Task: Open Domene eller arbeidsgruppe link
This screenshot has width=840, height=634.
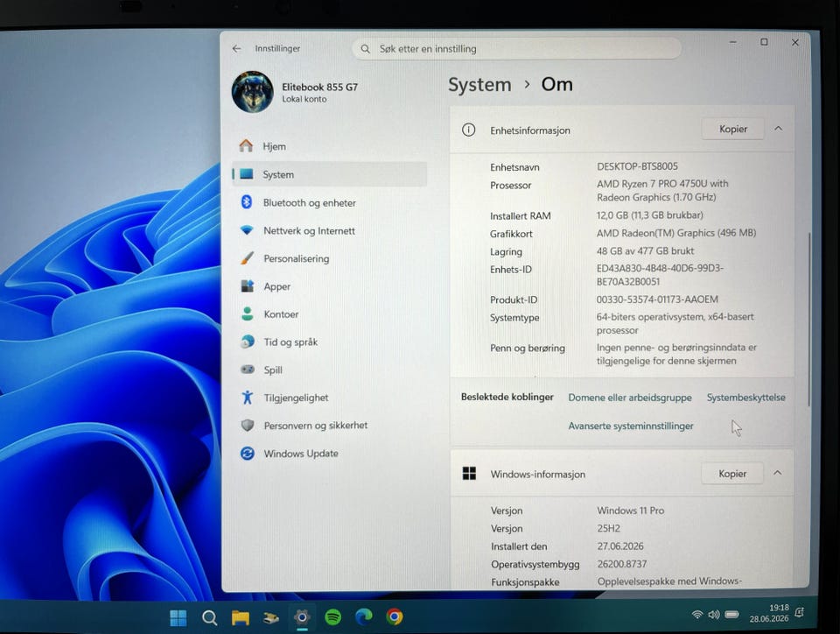Action: click(x=630, y=398)
